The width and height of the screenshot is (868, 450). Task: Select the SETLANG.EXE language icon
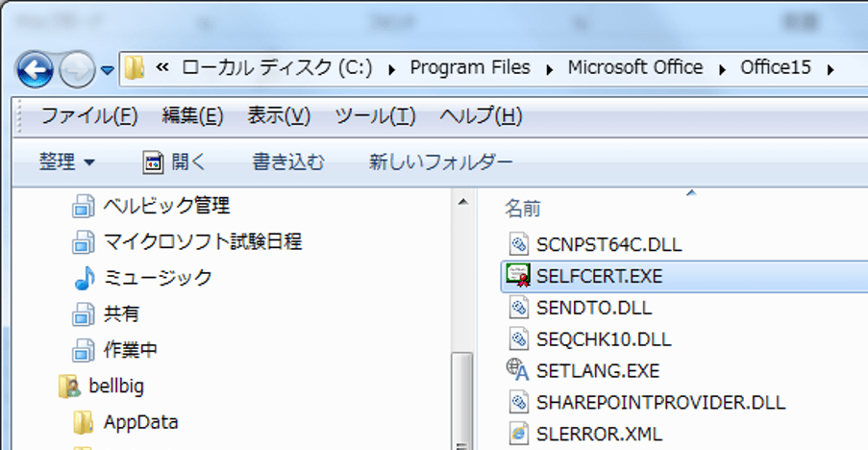tap(519, 369)
